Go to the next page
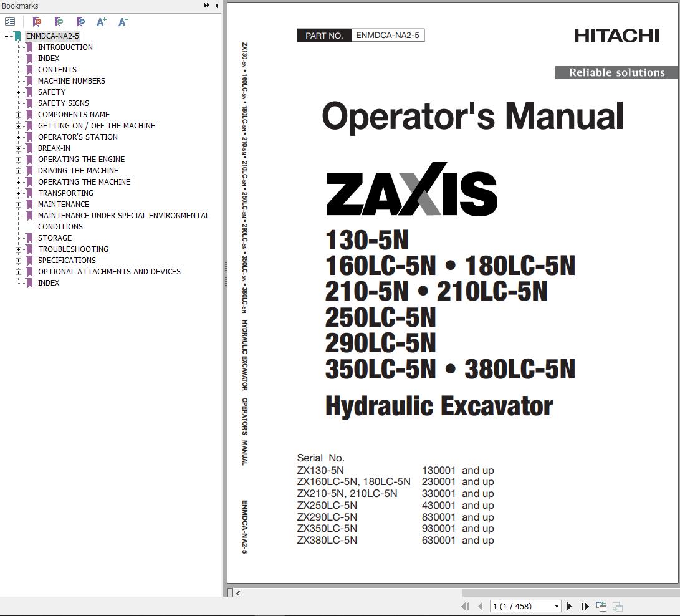 (x=570, y=606)
